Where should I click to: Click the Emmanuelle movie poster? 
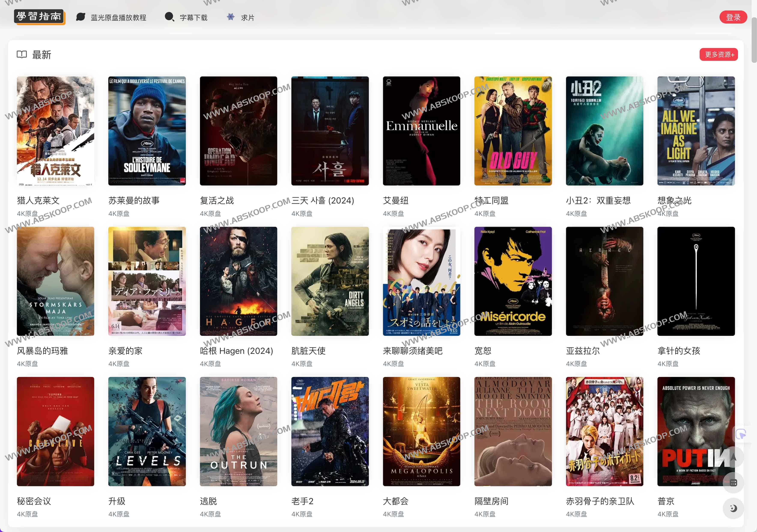click(421, 131)
